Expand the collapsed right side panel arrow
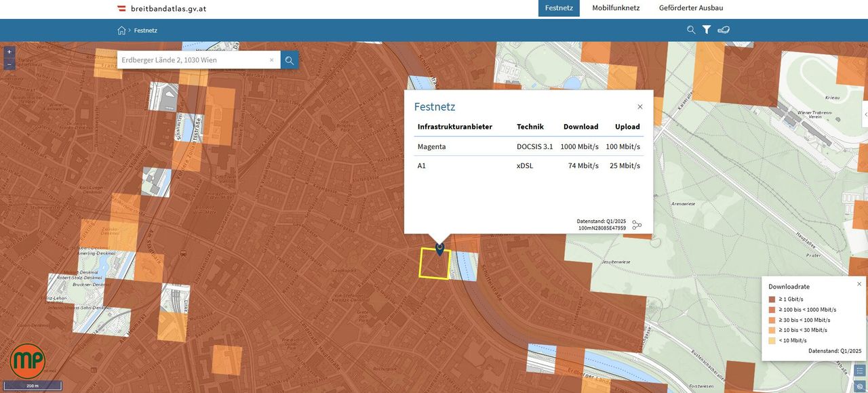The width and height of the screenshot is (868, 393). click(865, 115)
